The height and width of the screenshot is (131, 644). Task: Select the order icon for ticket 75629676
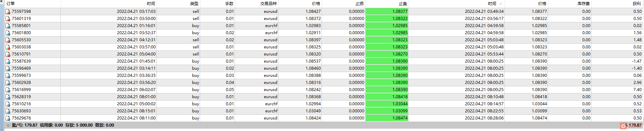pyautogui.click(x=8, y=118)
